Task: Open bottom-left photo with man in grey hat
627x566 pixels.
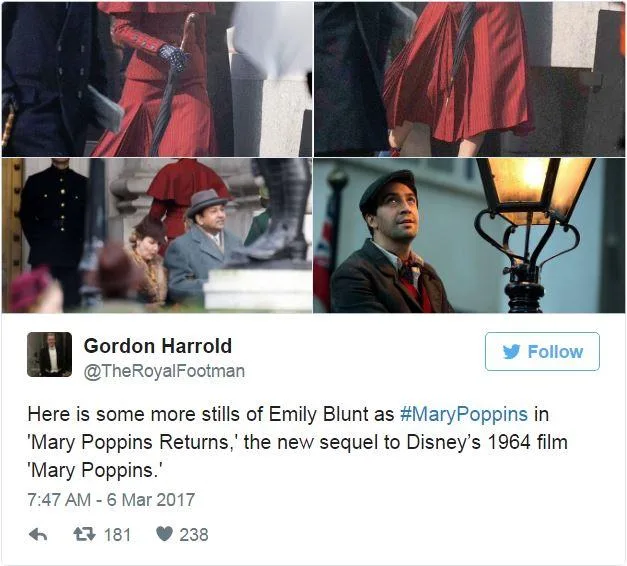Action: pos(157,235)
